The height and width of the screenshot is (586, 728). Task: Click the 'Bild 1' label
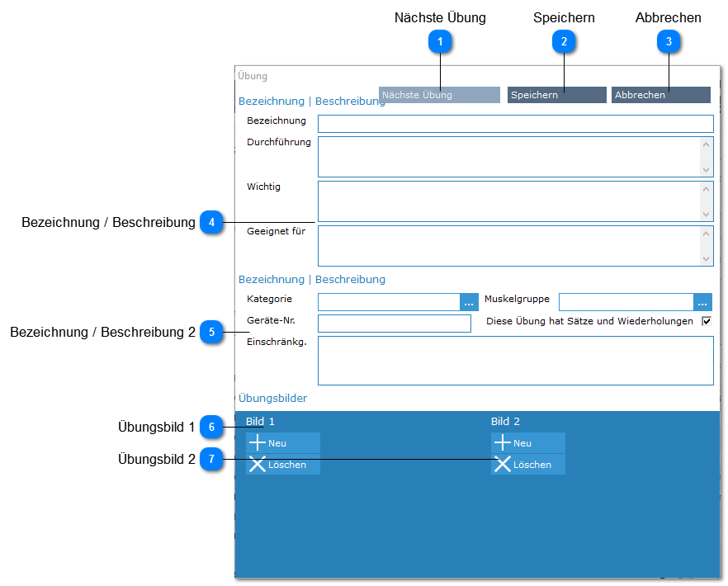pyautogui.click(x=260, y=422)
